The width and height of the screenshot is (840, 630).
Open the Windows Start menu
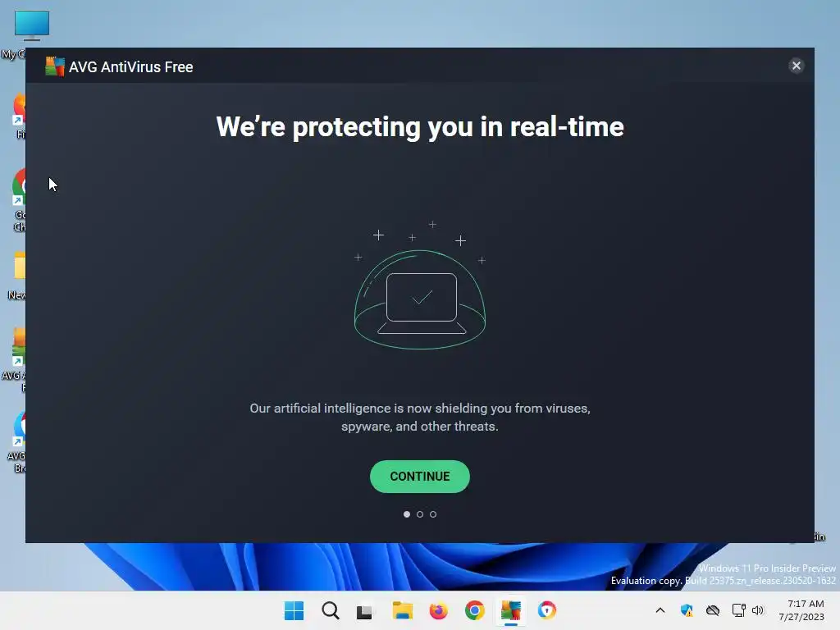294,610
